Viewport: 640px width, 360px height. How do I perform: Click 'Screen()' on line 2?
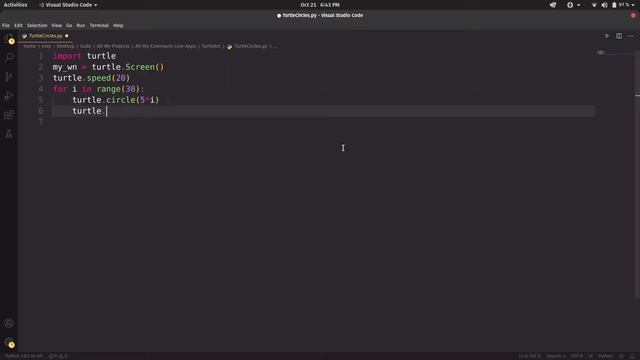click(144, 67)
